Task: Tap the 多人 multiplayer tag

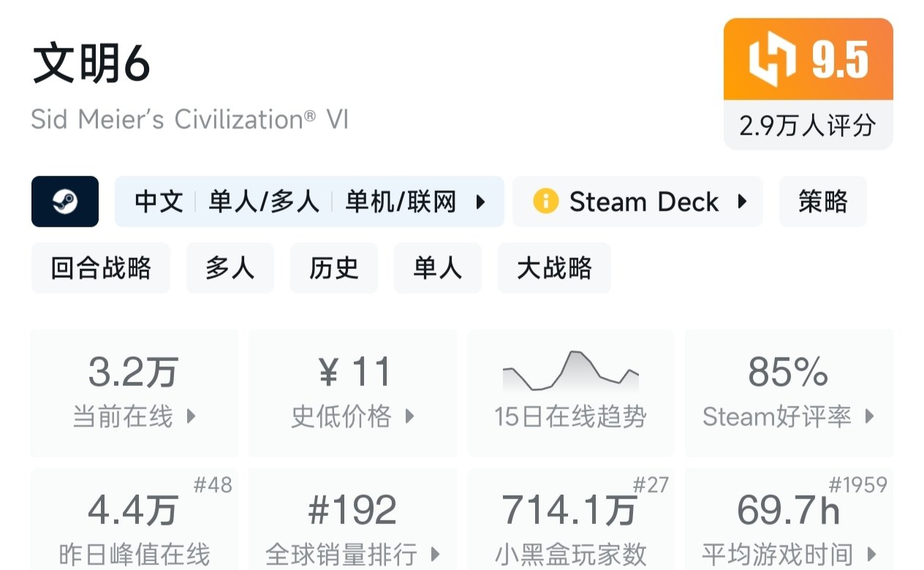Action: [x=230, y=268]
